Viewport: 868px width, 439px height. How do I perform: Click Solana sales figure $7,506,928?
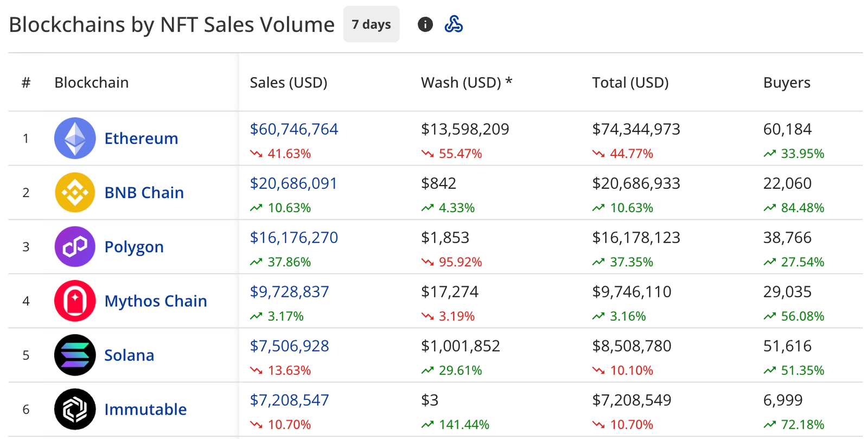pyautogui.click(x=289, y=346)
